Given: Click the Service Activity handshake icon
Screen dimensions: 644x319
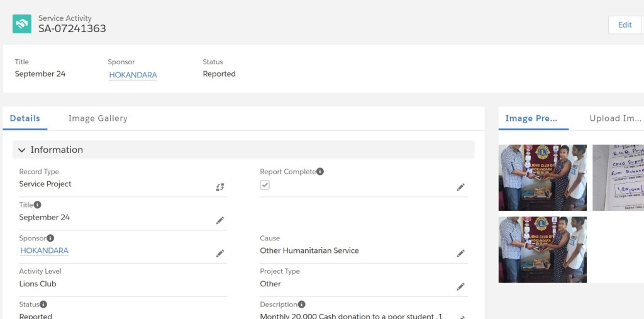Looking at the screenshot, I should [22, 24].
